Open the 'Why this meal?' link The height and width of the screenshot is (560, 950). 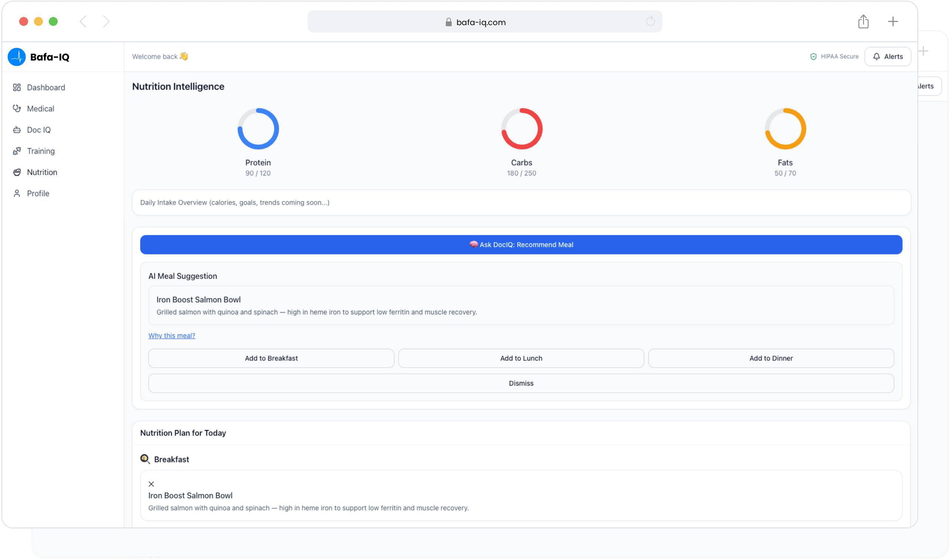[x=172, y=336]
